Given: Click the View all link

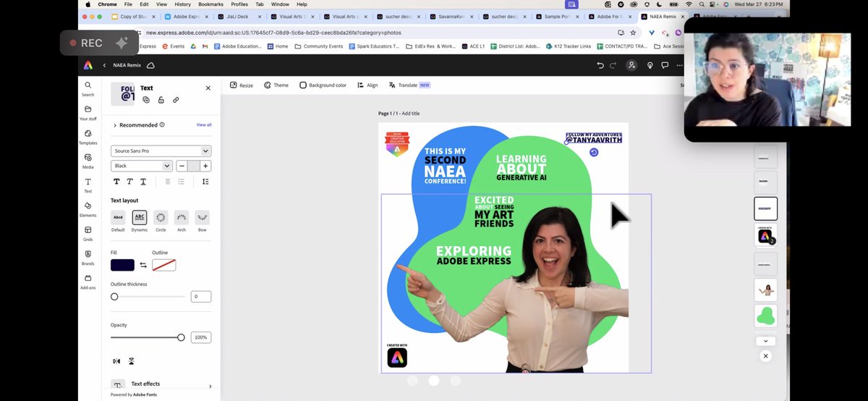Looking at the screenshot, I should (x=204, y=124).
